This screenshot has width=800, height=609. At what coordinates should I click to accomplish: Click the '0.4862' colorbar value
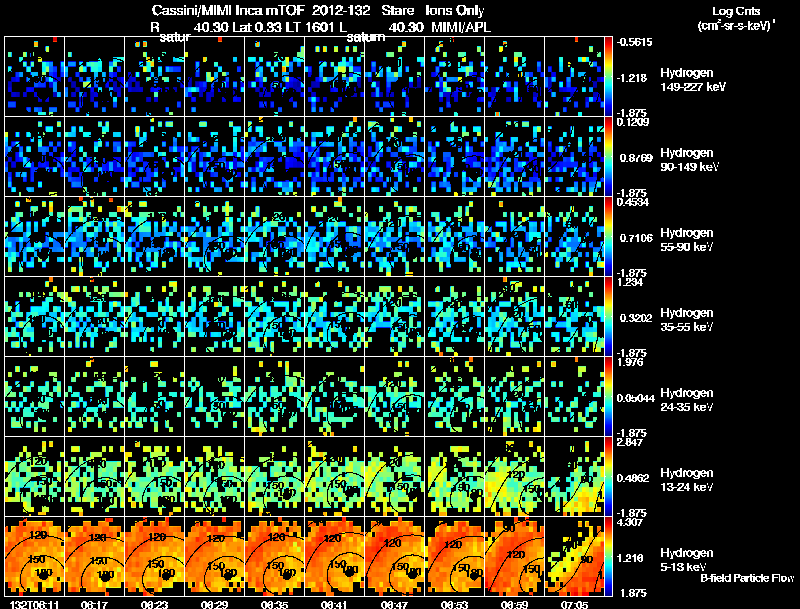click(635, 478)
